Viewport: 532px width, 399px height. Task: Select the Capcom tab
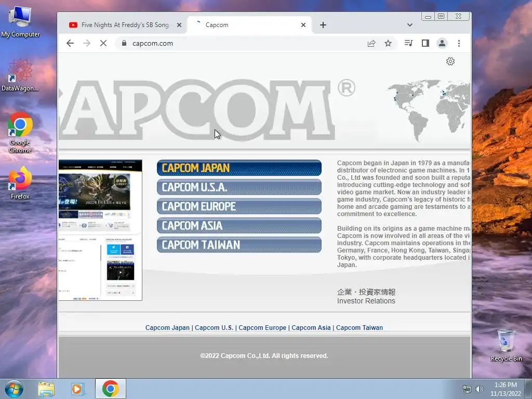point(249,25)
